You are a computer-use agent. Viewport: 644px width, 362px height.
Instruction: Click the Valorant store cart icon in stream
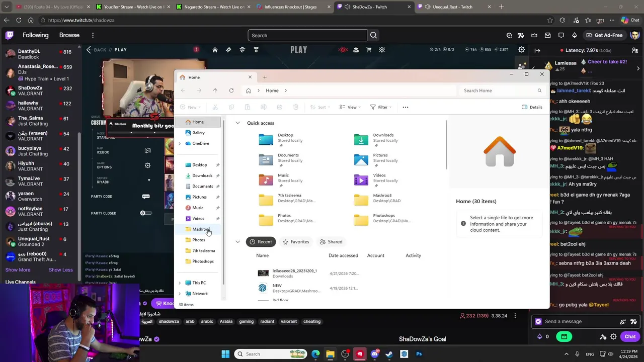pyautogui.click(x=369, y=50)
